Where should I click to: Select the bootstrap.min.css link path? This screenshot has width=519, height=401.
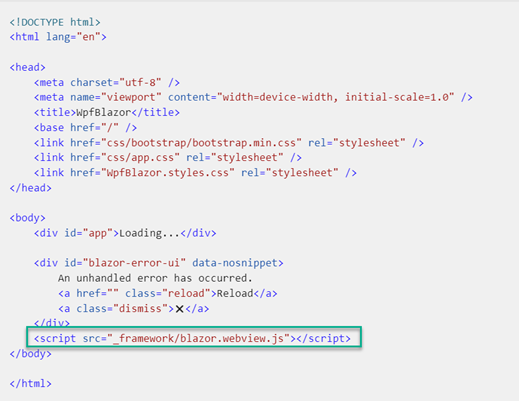(x=201, y=143)
